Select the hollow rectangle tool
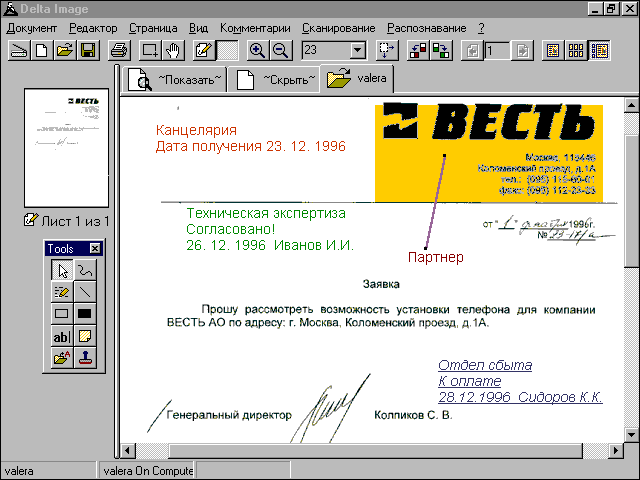 point(62,313)
